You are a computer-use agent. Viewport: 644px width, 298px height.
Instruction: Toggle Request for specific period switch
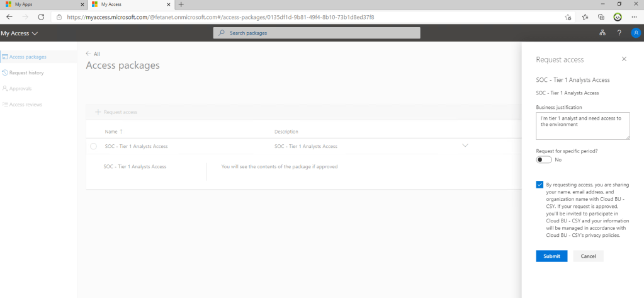[x=544, y=159]
